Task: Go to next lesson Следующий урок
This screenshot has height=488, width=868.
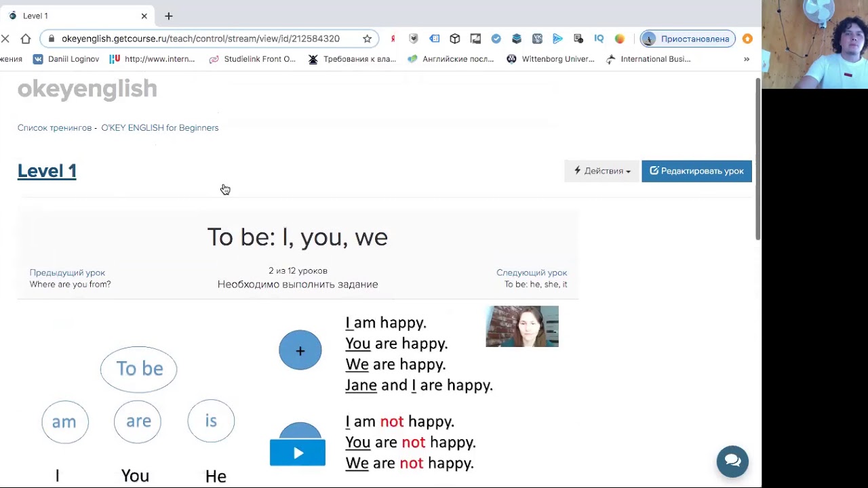Action: pyautogui.click(x=532, y=272)
